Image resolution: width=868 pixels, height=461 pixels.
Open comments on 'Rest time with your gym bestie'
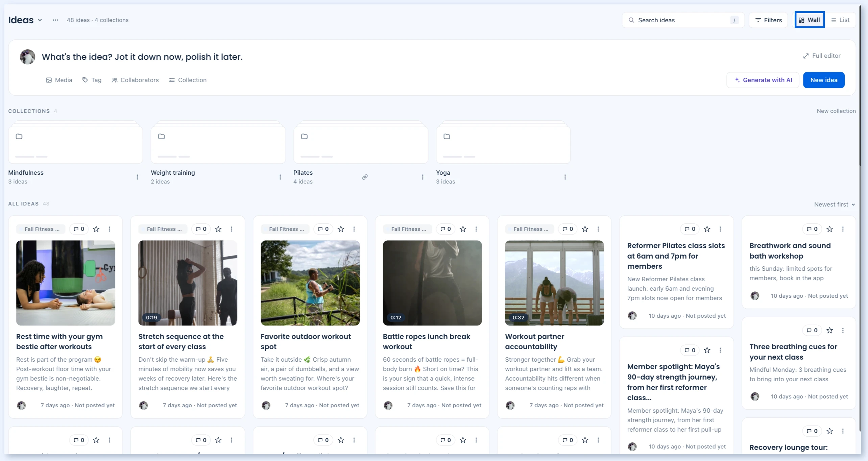tap(79, 229)
